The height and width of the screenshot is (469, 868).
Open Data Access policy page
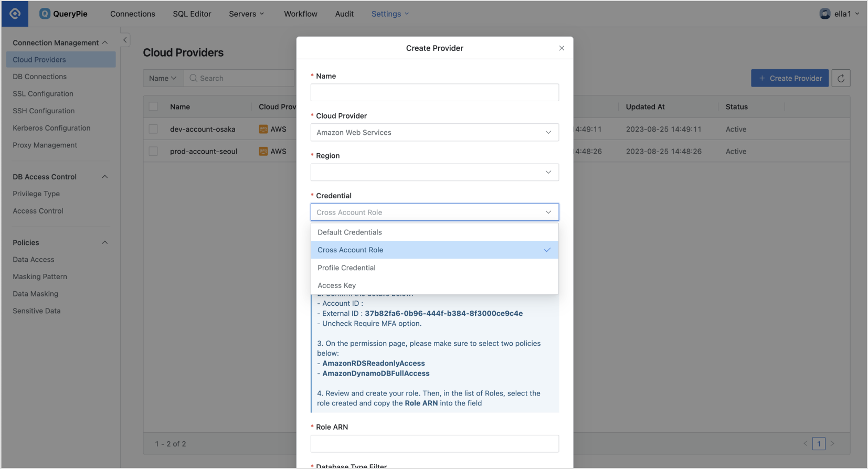coord(34,259)
